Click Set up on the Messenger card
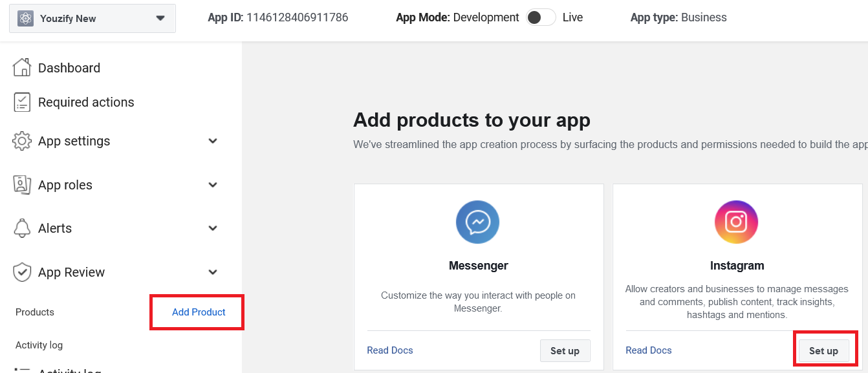 565,350
